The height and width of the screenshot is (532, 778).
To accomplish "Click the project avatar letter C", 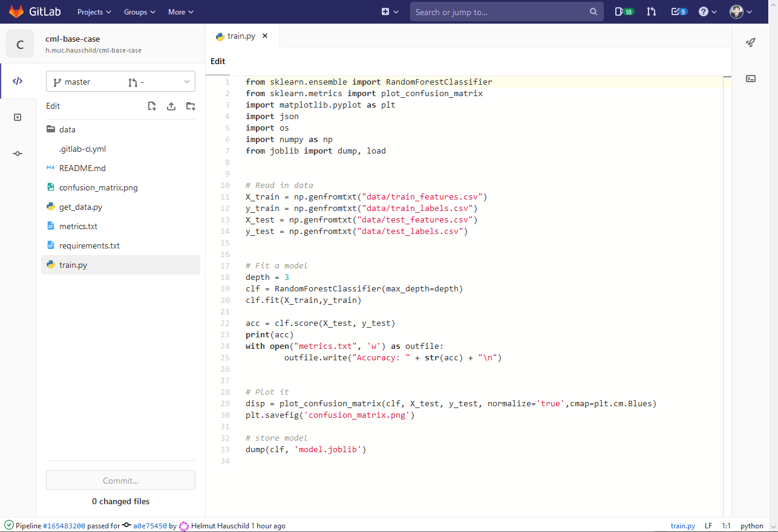I will pyautogui.click(x=20, y=44).
